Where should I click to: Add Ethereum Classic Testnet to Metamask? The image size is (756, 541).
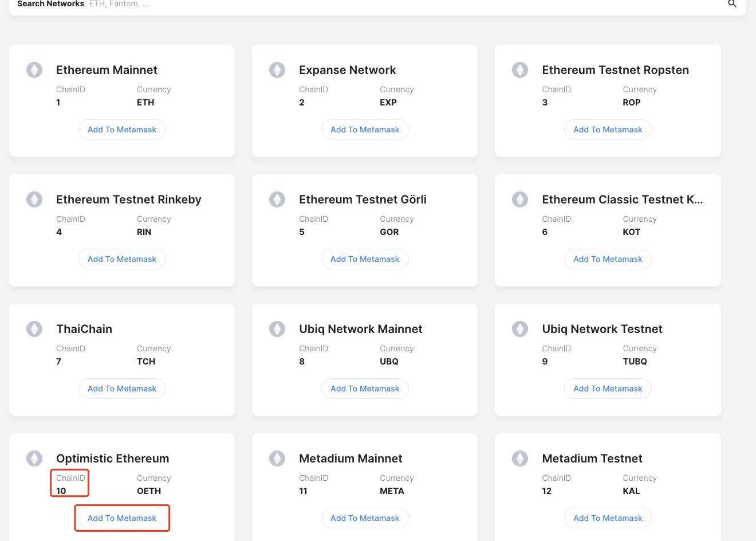click(608, 259)
